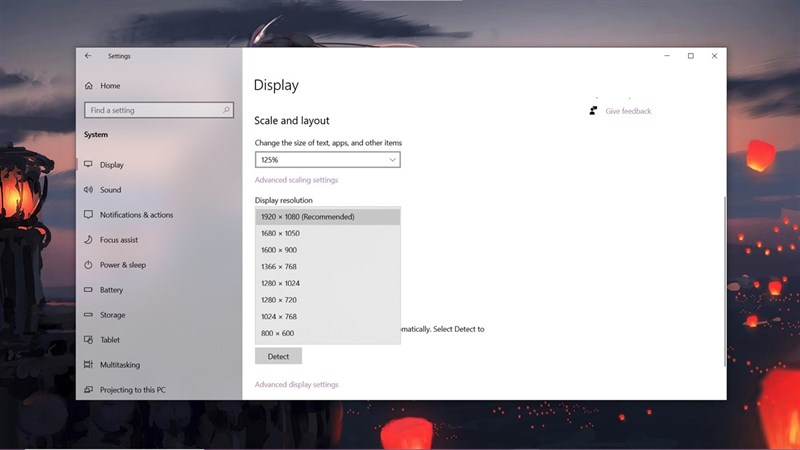Select the Sound speaker icon
This screenshot has width=800, height=450.
tap(88, 189)
